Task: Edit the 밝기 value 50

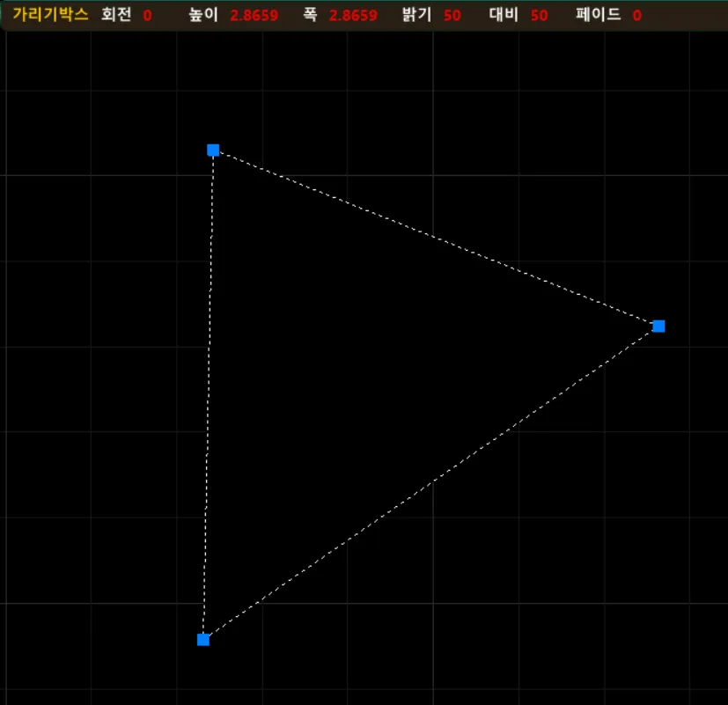Action: tap(452, 16)
